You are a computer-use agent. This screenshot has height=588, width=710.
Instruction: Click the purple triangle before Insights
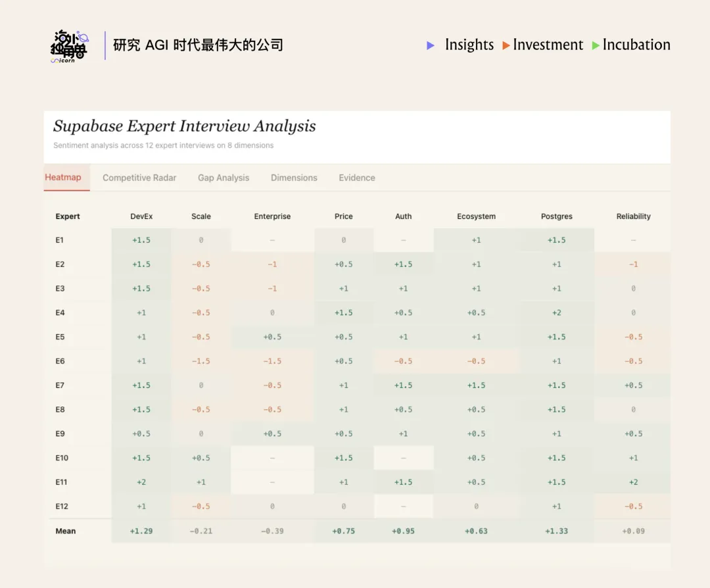tap(431, 45)
